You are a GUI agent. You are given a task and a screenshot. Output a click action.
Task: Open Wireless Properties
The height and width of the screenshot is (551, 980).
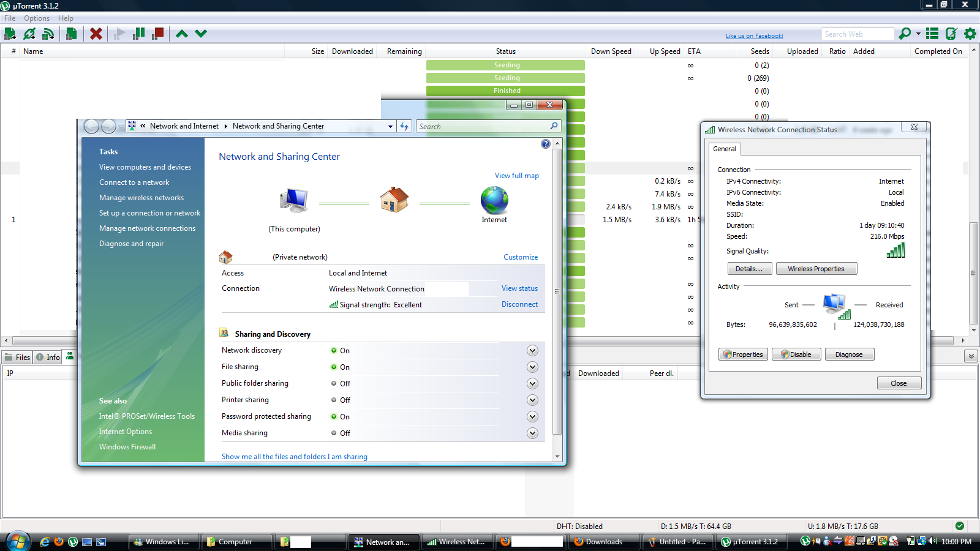tap(816, 268)
